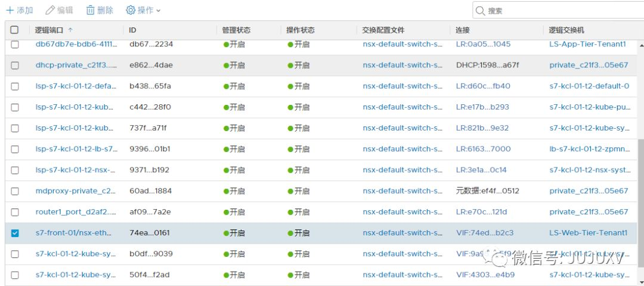The image size is (644, 286).
Task: Sort by 管理状态 column header
Action: (x=236, y=30)
